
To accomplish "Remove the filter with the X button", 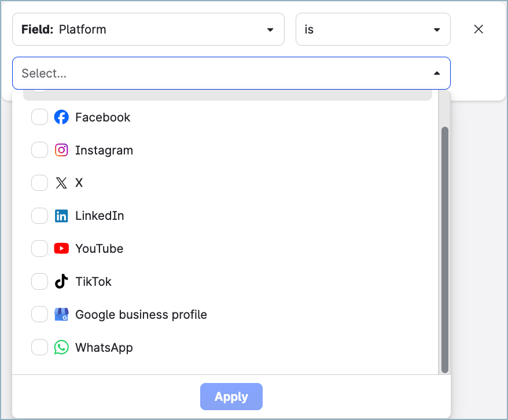I will pos(478,29).
